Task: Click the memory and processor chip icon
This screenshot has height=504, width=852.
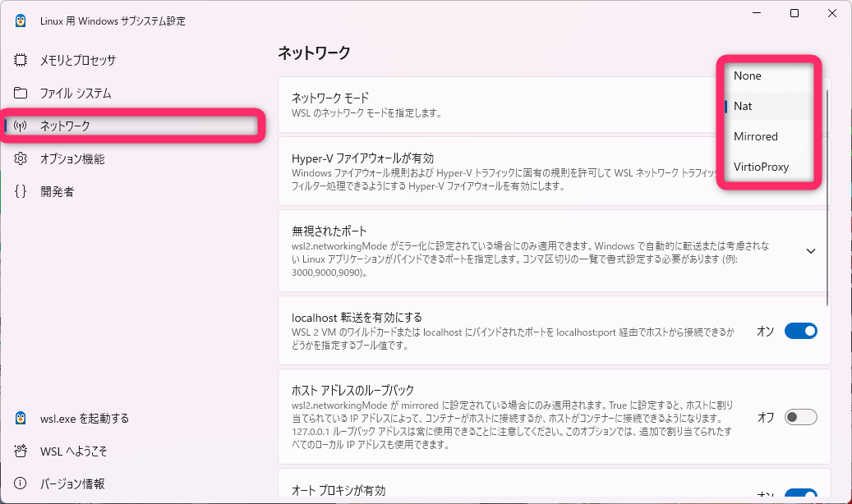Action: pos(20,60)
